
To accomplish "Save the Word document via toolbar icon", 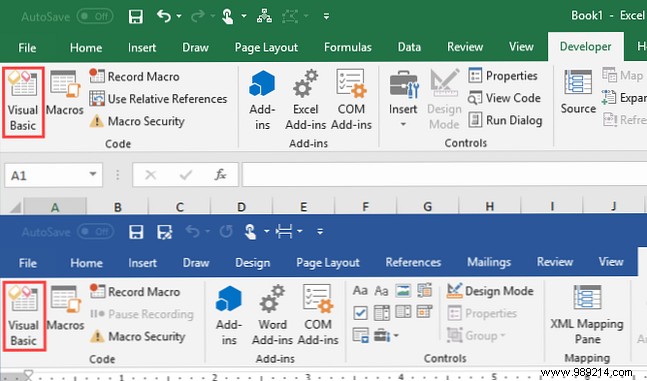I will 136,232.
